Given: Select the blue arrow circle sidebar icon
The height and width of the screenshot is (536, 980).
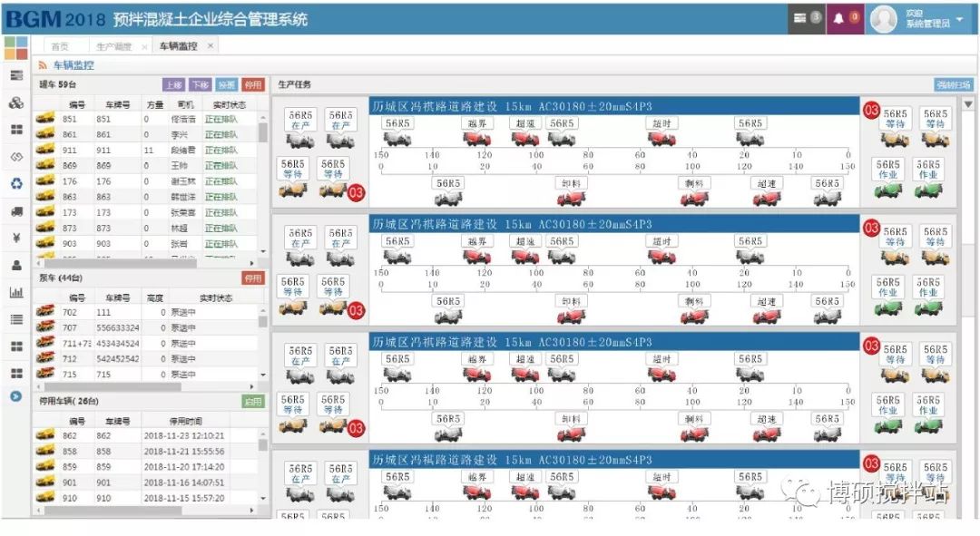Looking at the screenshot, I should [x=16, y=396].
